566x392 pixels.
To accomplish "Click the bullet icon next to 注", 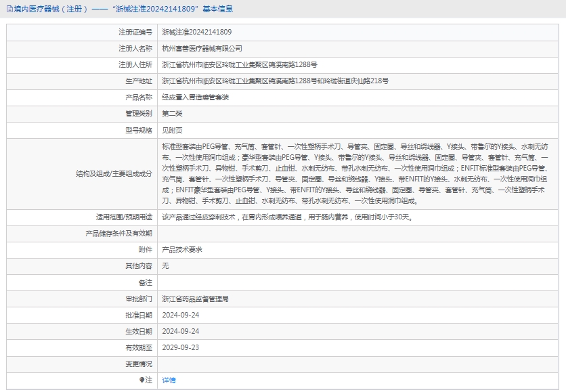I will tap(141, 380).
